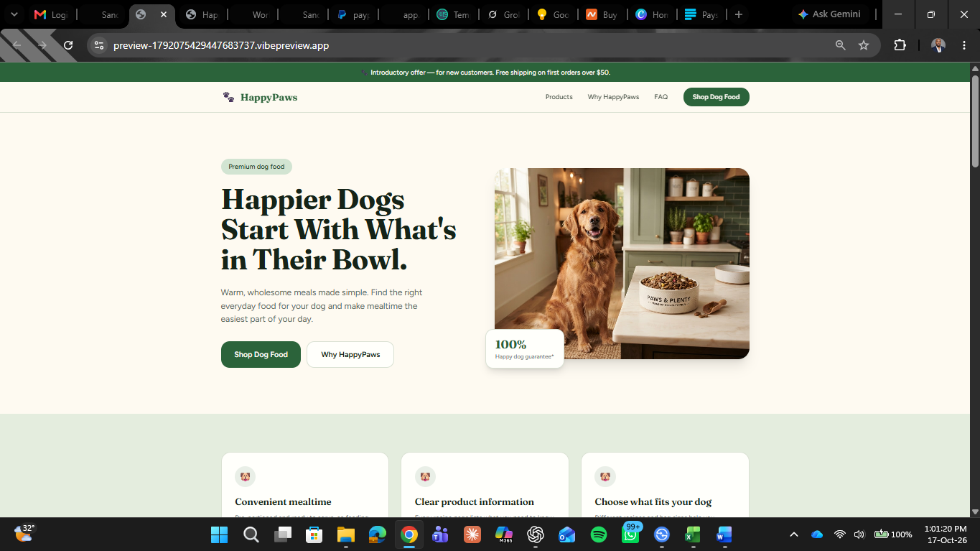Viewport: 980px width, 551px height.
Task: Click the taskbar clock and date
Action: (946, 534)
